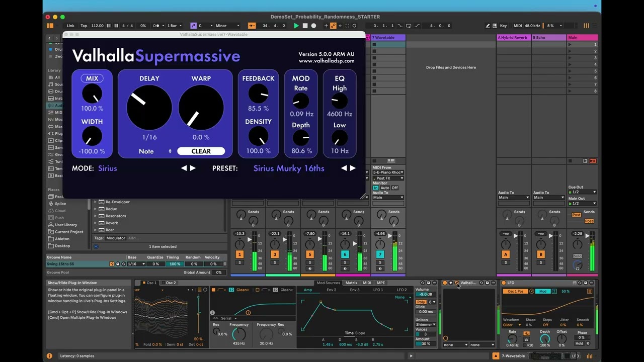Click the MIX label in Valhalla Supermassive

pos(92,78)
